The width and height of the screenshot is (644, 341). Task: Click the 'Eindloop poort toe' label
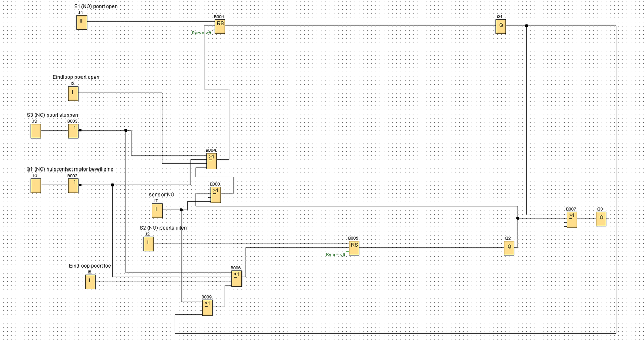pos(90,265)
